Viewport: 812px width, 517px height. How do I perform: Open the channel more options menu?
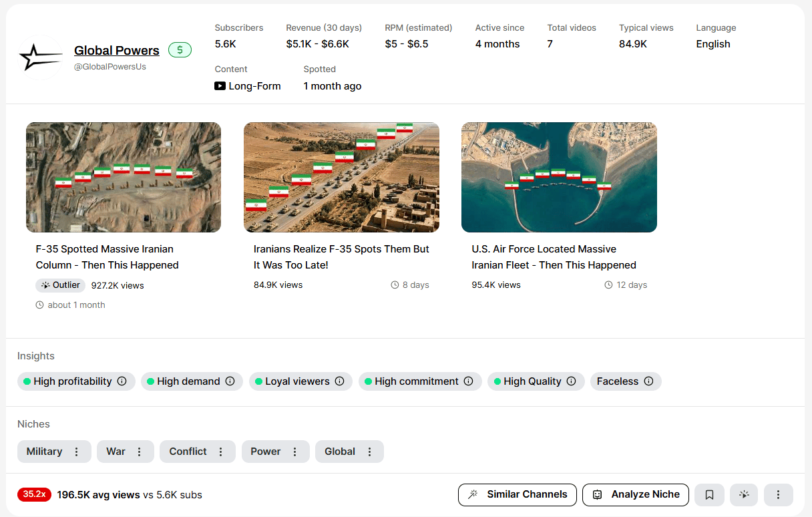point(778,495)
